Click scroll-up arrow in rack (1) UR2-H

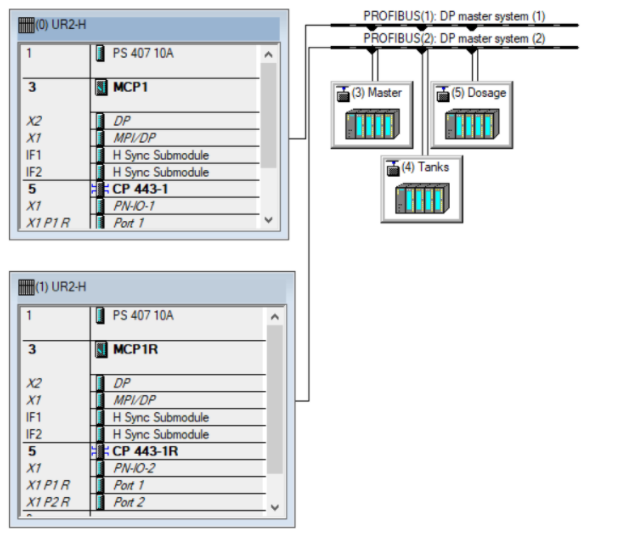[274, 316]
